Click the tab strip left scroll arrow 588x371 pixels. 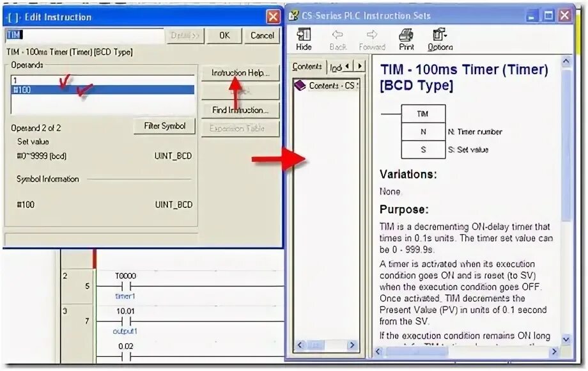click(348, 67)
